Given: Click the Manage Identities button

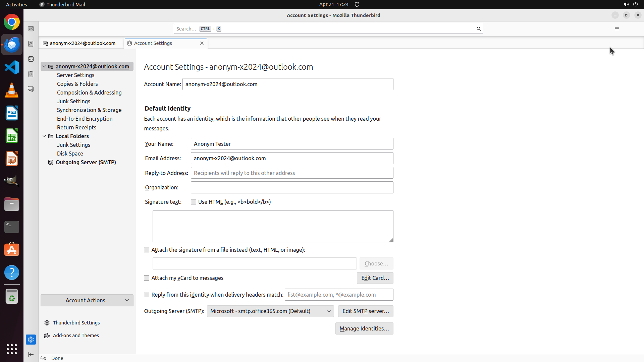Looking at the screenshot, I should pos(364,328).
